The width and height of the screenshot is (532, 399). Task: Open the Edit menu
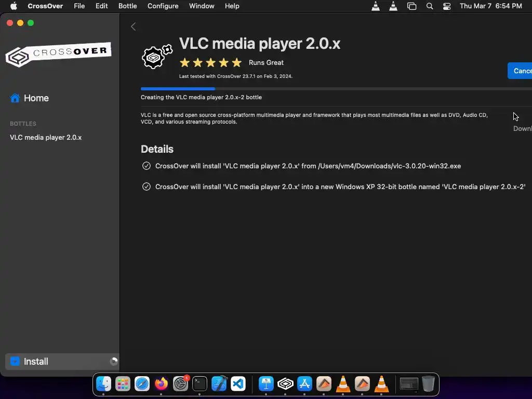click(101, 6)
